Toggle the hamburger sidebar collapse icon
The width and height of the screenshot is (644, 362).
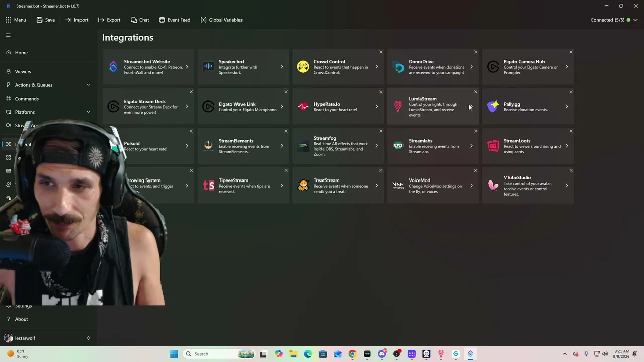coord(8,35)
